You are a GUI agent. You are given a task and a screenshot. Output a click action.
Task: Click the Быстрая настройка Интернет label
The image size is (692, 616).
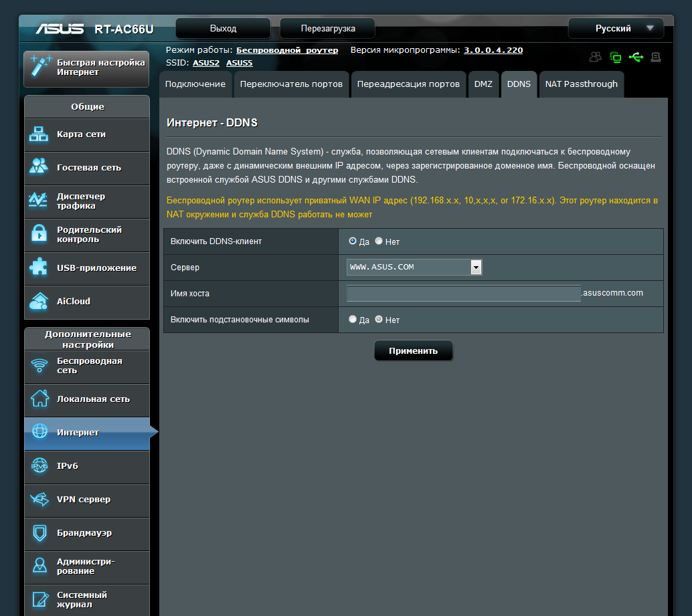pyautogui.click(x=100, y=67)
